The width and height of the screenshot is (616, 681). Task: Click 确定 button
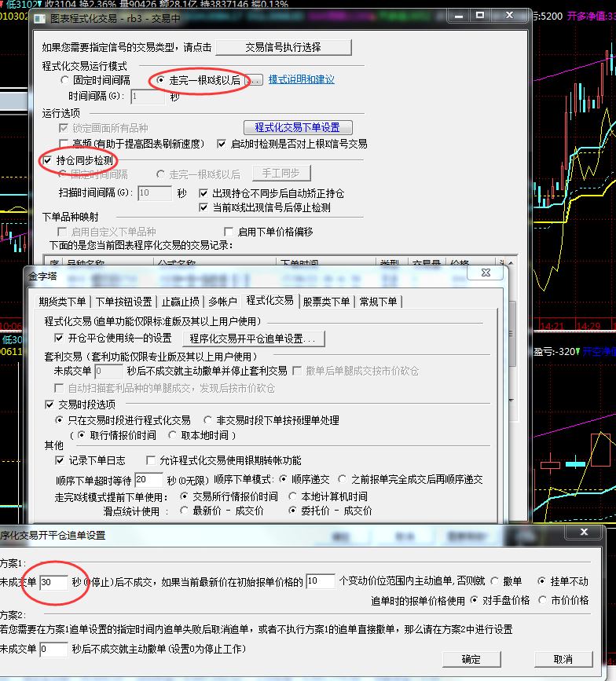click(x=471, y=659)
